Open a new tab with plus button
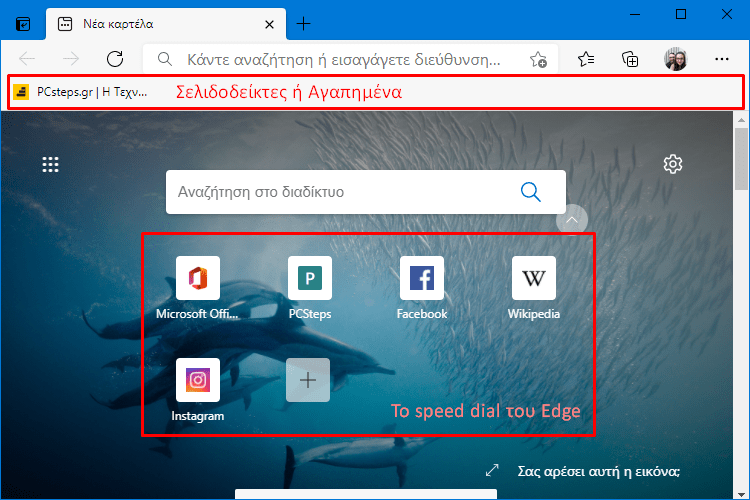This screenshot has width=750, height=500. pyautogui.click(x=303, y=23)
